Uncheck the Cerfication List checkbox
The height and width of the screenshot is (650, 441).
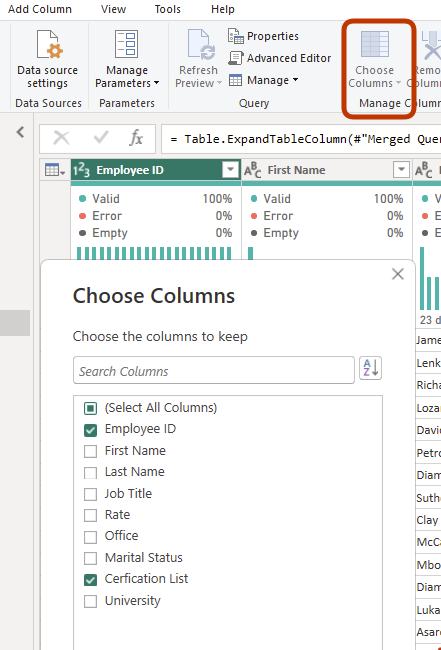[x=90, y=580]
